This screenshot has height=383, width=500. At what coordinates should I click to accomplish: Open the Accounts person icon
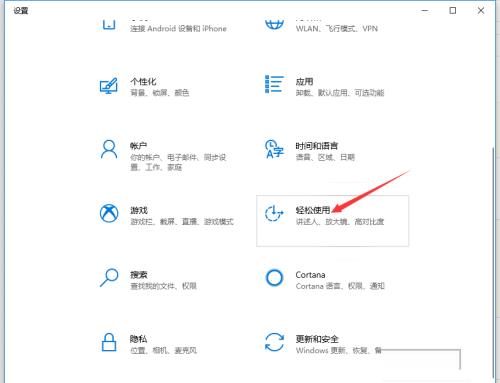point(109,149)
